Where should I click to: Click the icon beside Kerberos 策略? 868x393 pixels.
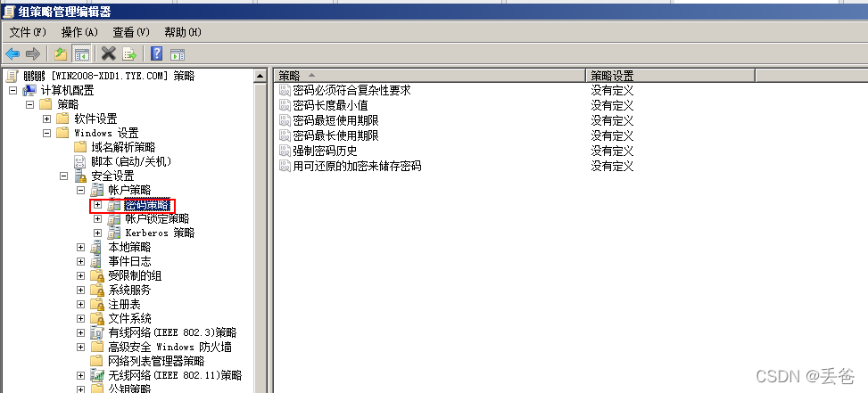tap(114, 233)
